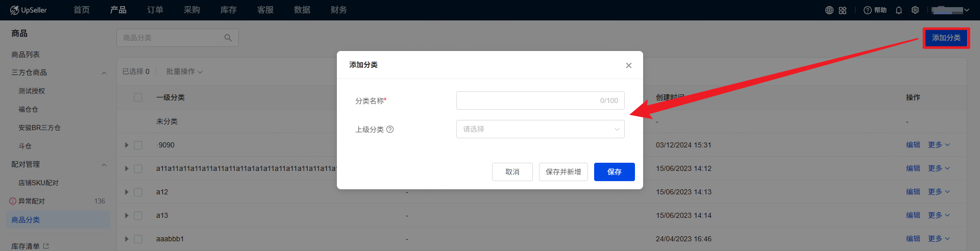
Task: Click the UpSeller logo icon
Action: pos(14,10)
